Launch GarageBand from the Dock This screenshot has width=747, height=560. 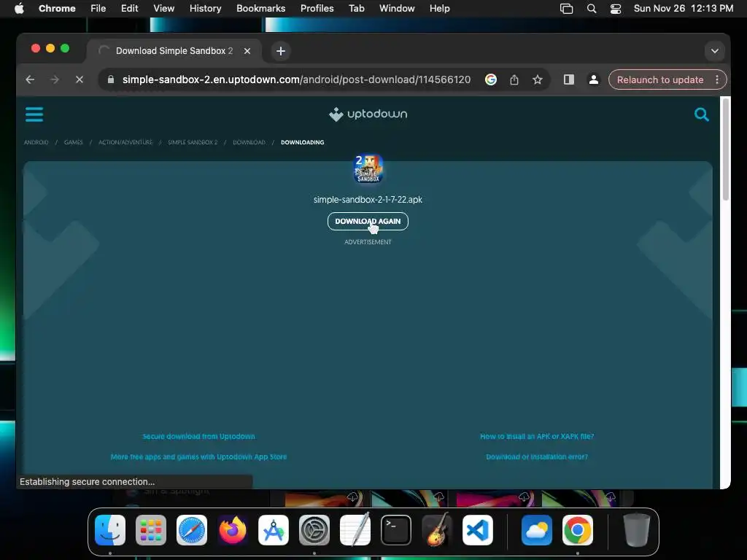pyautogui.click(x=436, y=530)
